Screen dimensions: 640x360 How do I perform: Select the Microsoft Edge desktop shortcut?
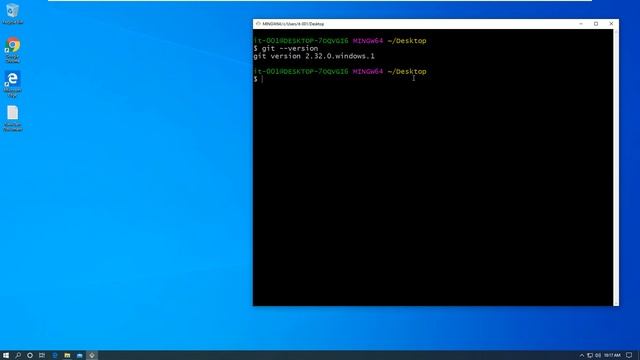13,84
